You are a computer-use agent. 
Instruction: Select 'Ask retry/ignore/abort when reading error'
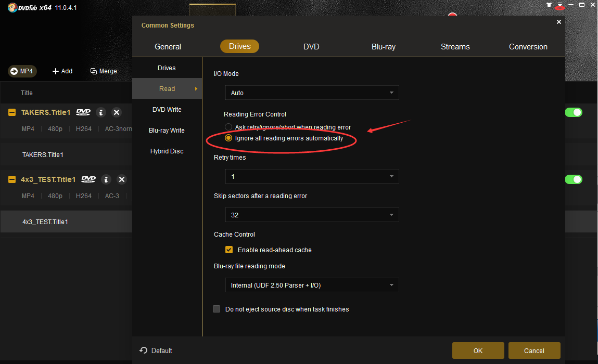point(228,127)
